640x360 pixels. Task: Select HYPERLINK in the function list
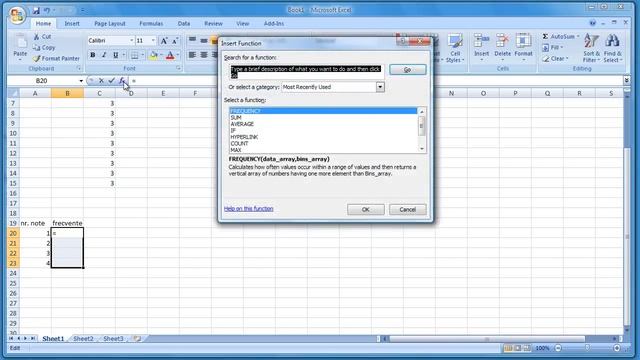323,137
